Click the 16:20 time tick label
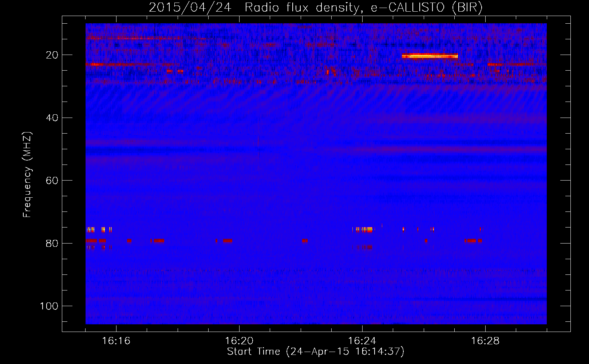 pyautogui.click(x=239, y=341)
